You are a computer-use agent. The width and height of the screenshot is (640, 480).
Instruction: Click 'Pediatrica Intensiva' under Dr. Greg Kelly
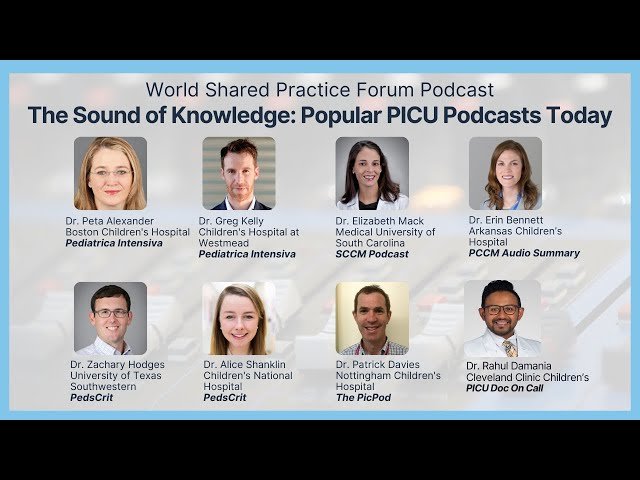tap(247, 254)
